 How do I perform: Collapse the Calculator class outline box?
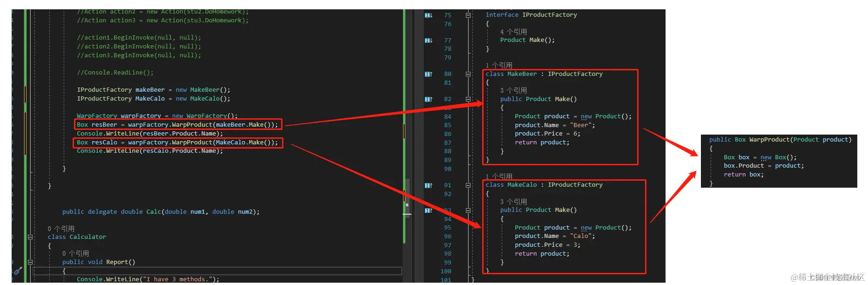pos(30,237)
